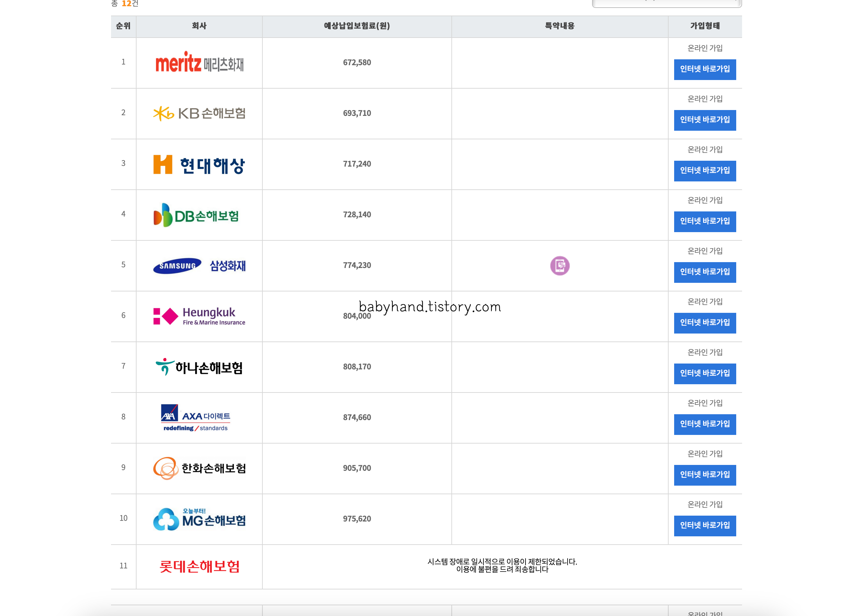This screenshot has height=616, width=860.
Task: Click the 회사 column header
Action: pos(199,26)
